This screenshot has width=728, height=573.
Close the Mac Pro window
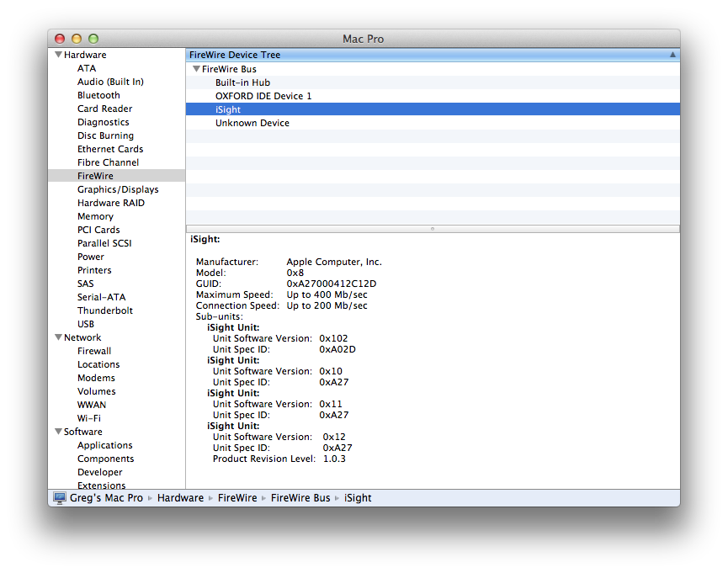pos(60,39)
